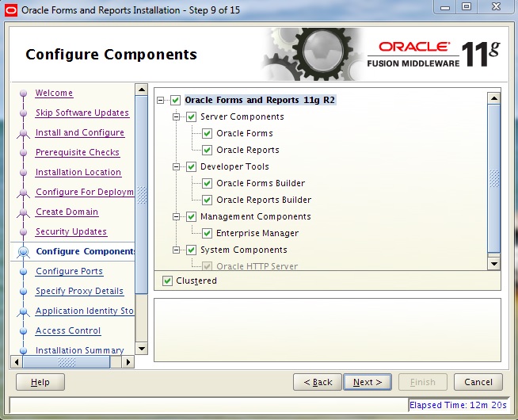Uncheck the Clustered checkbox
The height and width of the screenshot is (420, 518).
167,281
